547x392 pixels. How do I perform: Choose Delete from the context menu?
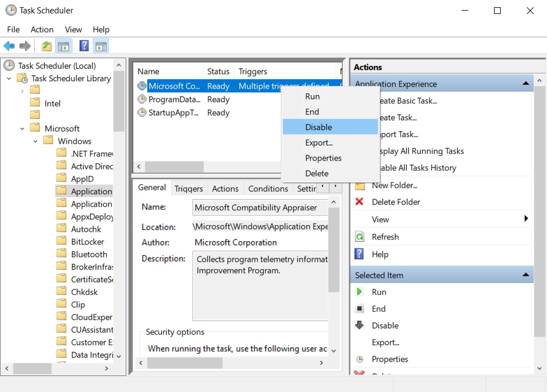330,173
